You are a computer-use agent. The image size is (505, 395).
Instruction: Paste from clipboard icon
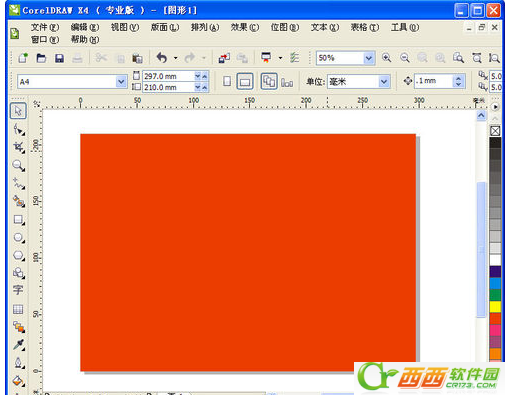137,58
